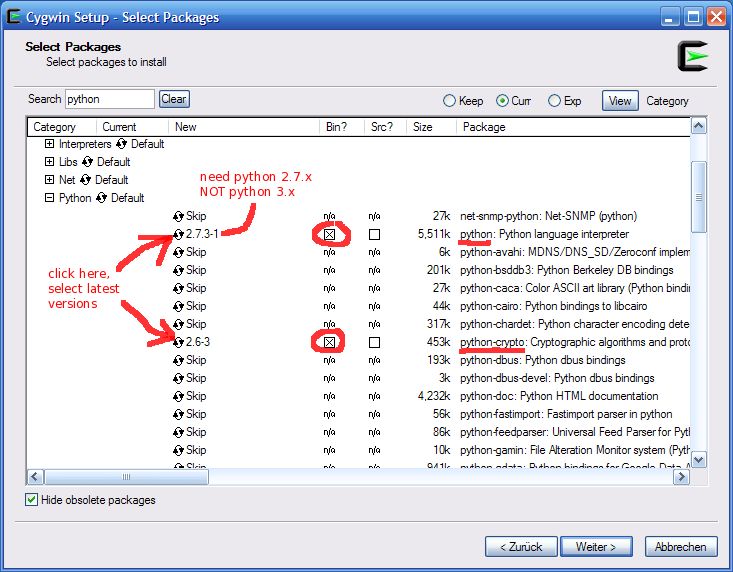Click scroll left arrow of package list
This screenshot has width=733, height=572.
pyautogui.click(x=36, y=477)
